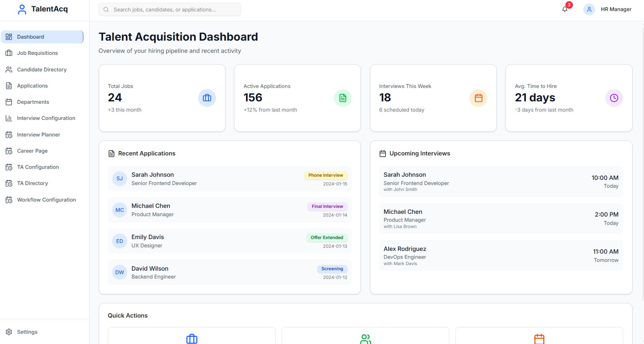Click the notification bell icon
644x344 pixels.
[565, 9]
